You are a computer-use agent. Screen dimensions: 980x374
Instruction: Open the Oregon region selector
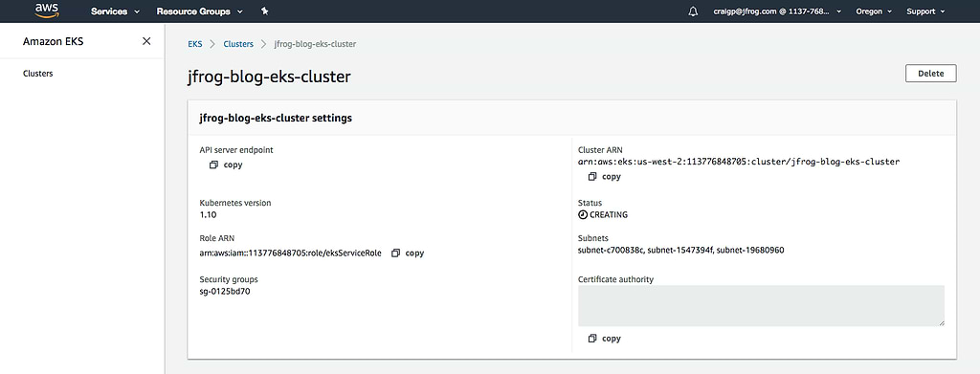pyautogui.click(x=873, y=11)
